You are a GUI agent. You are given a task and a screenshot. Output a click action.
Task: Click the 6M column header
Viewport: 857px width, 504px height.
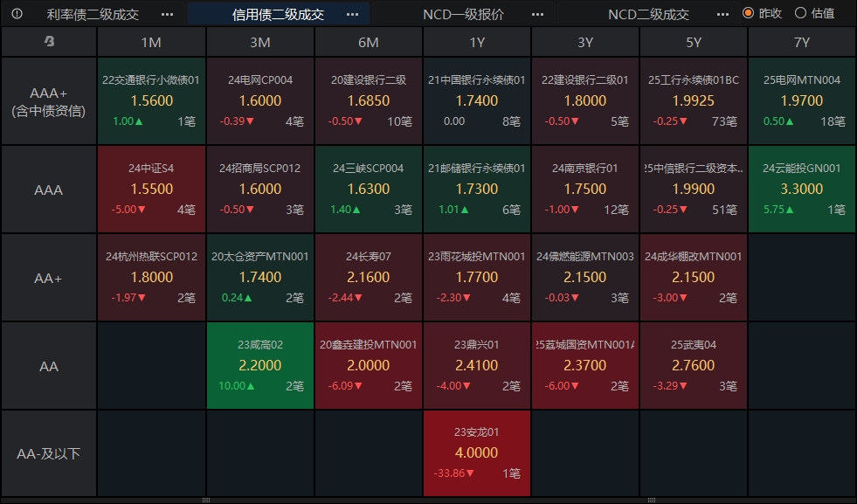369,42
